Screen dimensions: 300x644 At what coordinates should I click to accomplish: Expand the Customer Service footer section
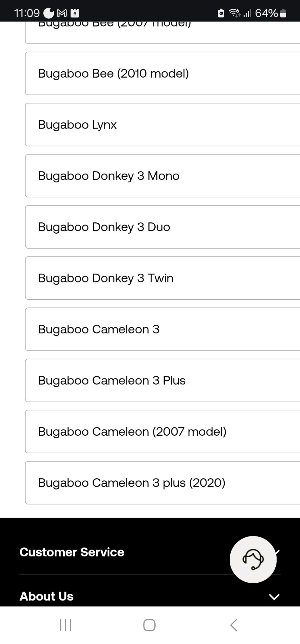pyautogui.click(x=72, y=552)
